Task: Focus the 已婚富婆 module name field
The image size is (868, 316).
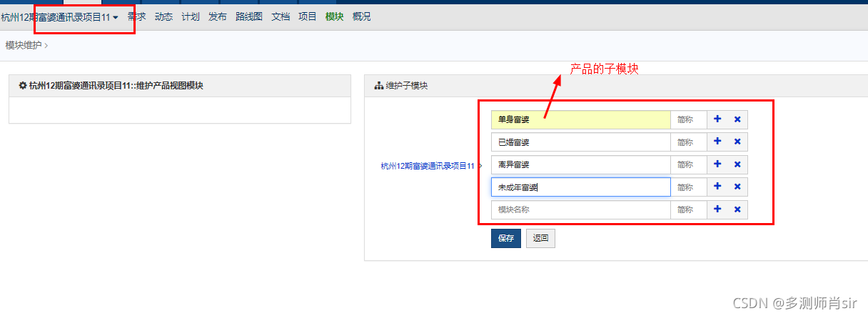Action: (x=581, y=142)
